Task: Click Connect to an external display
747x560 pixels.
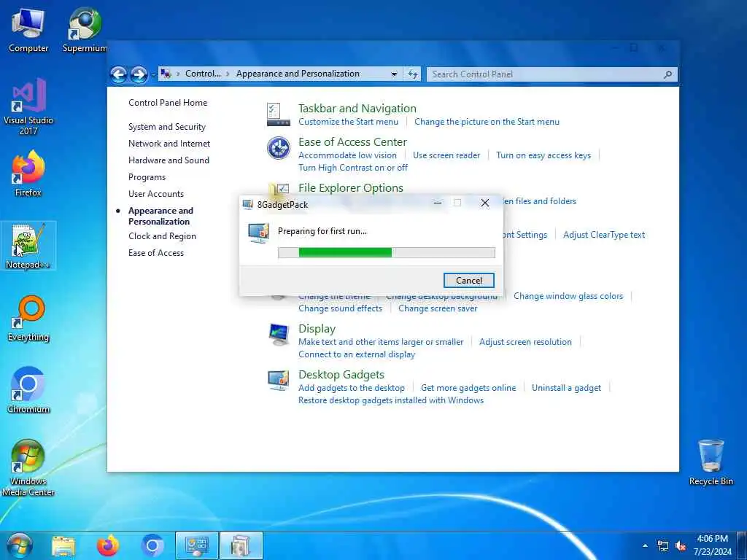Action: pyautogui.click(x=356, y=354)
